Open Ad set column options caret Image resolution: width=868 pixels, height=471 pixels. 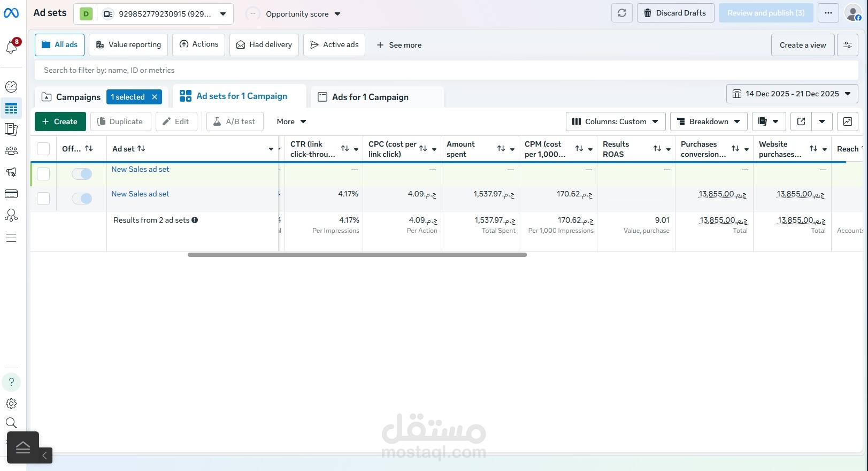(271, 149)
